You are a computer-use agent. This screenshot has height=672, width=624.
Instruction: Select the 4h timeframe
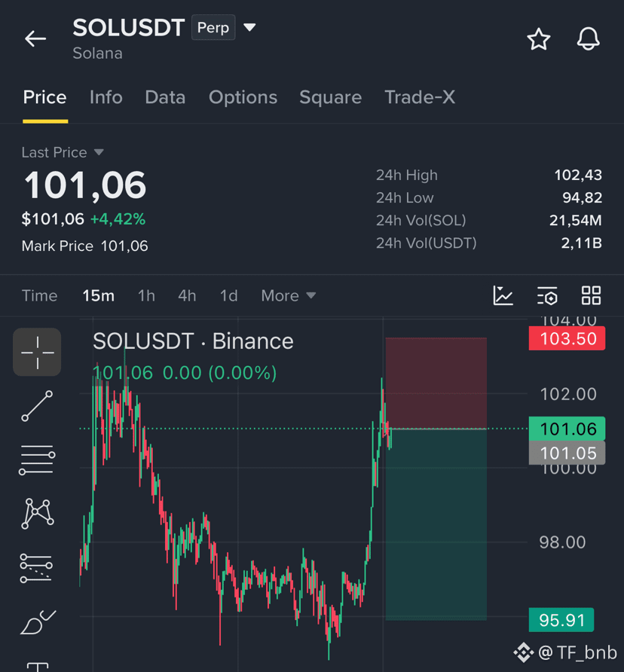pos(187,296)
